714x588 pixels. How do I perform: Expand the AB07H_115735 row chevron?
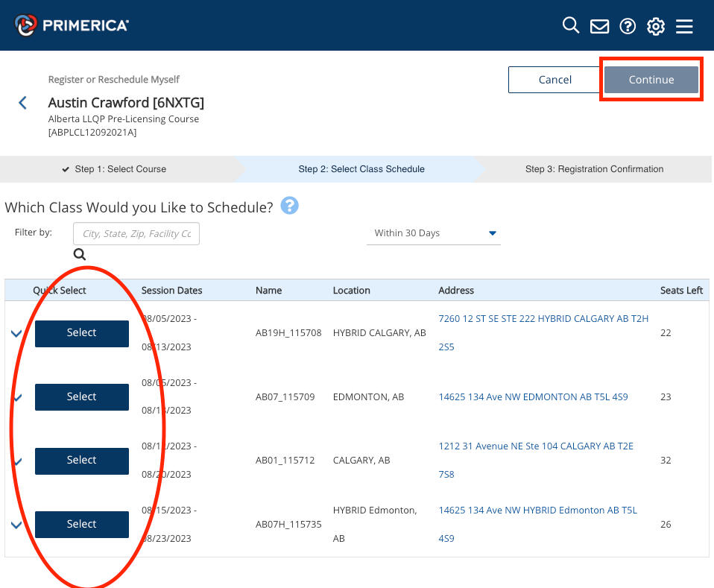[16, 525]
